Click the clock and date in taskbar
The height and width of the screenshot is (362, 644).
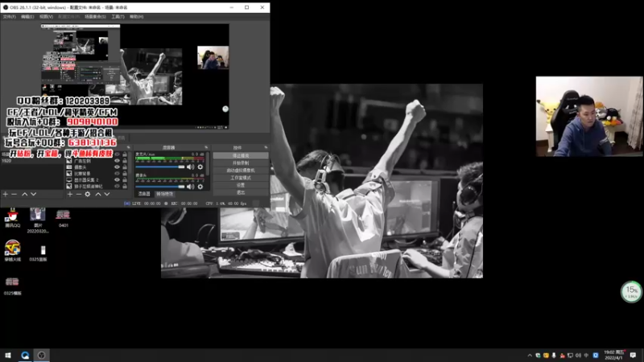[614, 355]
